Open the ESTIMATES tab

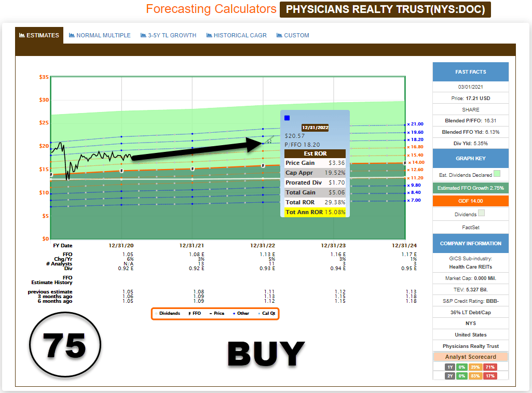click(39, 35)
